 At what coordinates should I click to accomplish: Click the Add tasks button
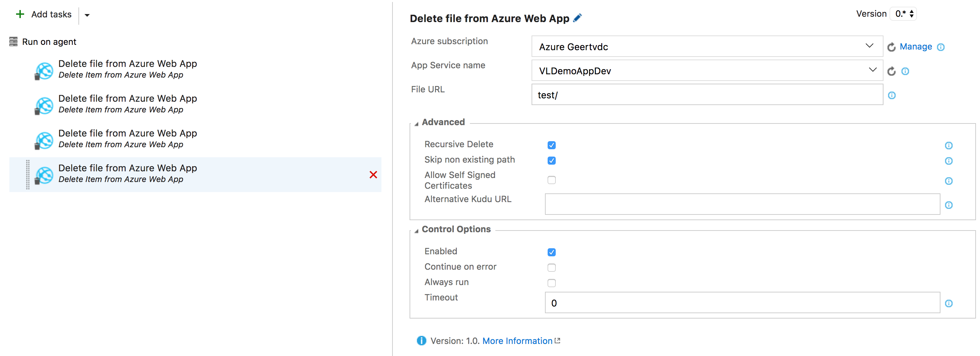pos(44,14)
